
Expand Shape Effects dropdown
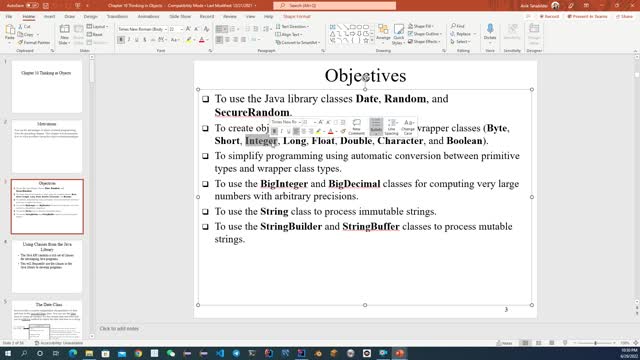[424, 42]
